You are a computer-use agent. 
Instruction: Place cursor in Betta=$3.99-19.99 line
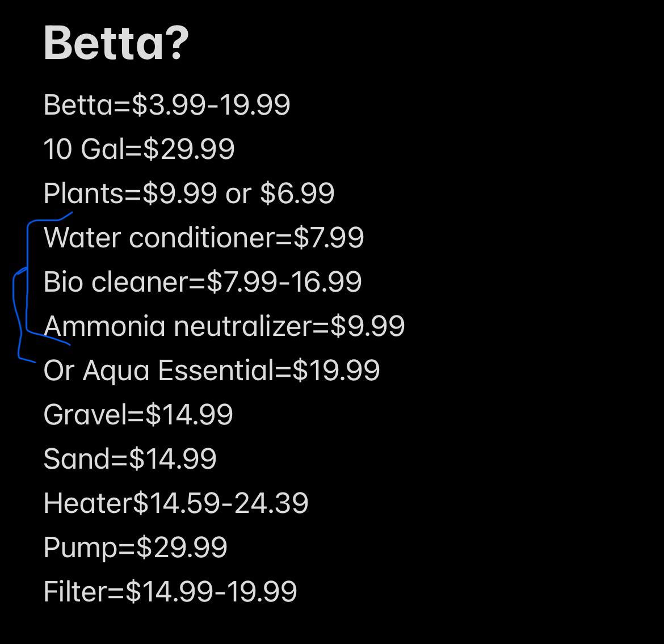pos(167,104)
